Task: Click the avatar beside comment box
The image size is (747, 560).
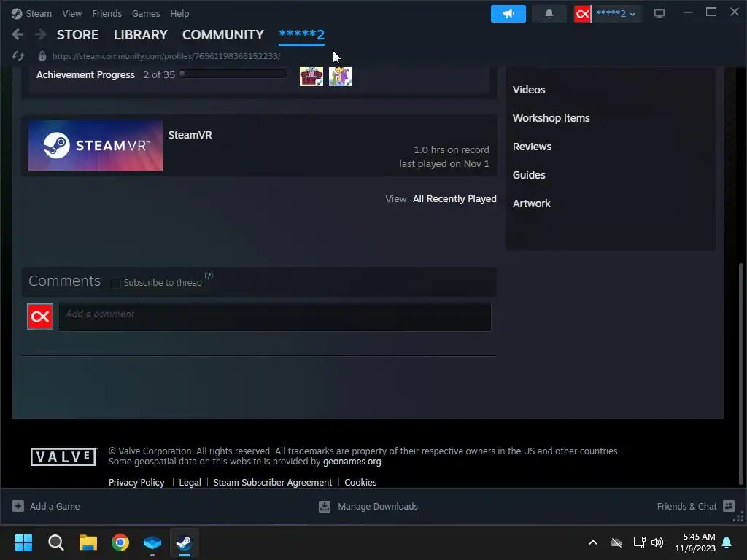Action: tap(40, 316)
